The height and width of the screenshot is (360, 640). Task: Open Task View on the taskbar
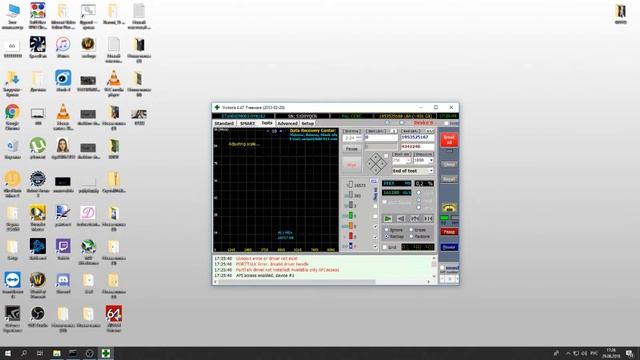[x=40, y=353]
